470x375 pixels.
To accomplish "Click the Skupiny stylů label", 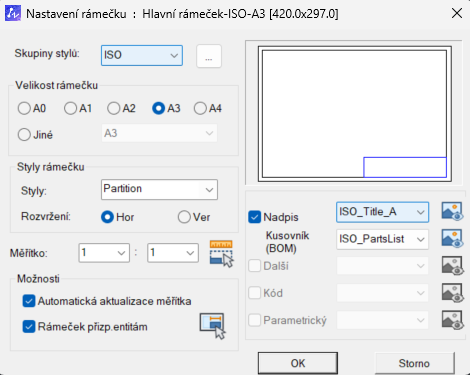I will pos(47,53).
